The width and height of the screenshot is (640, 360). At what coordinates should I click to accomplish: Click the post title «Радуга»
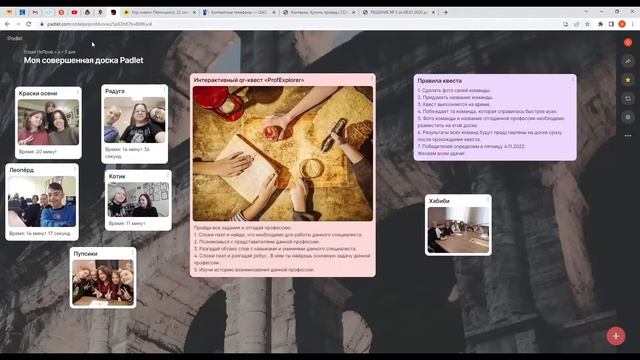tap(115, 91)
